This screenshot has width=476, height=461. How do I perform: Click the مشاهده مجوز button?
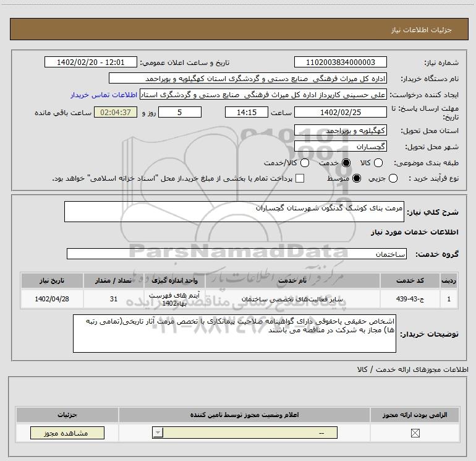[67, 433]
